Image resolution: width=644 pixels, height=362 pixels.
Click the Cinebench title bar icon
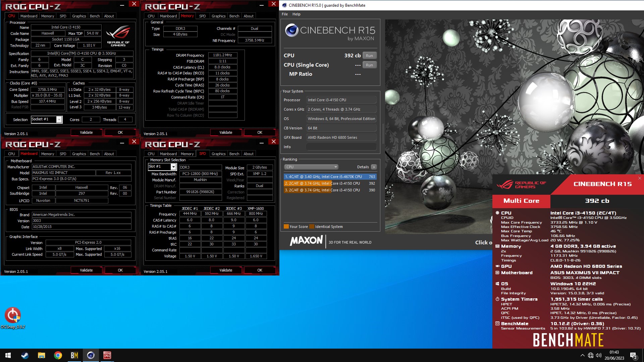click(284, 5)
